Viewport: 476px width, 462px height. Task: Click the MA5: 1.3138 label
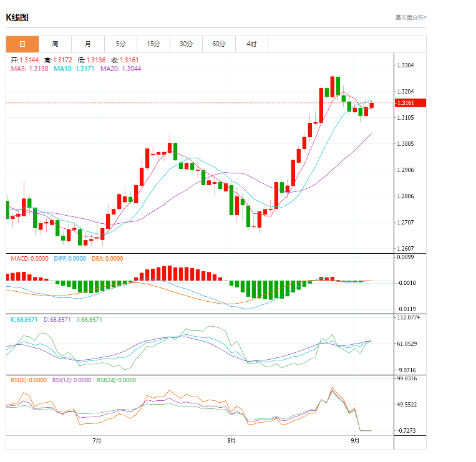coord(29,69)
